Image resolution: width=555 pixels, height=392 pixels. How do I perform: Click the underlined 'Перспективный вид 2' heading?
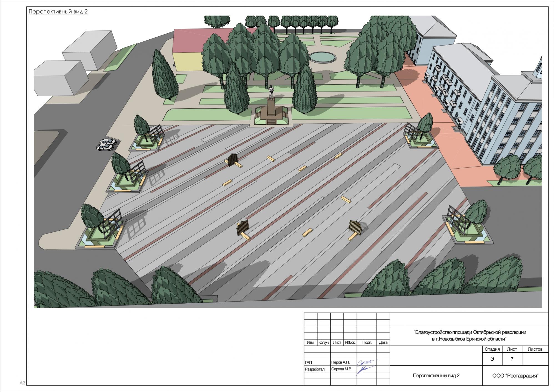pyautogui.click(x=58, y=12)
